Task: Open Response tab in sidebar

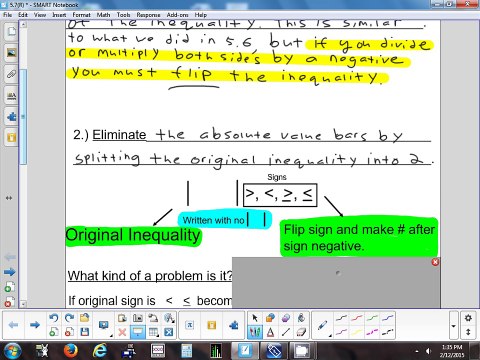Action: point(11,138)
